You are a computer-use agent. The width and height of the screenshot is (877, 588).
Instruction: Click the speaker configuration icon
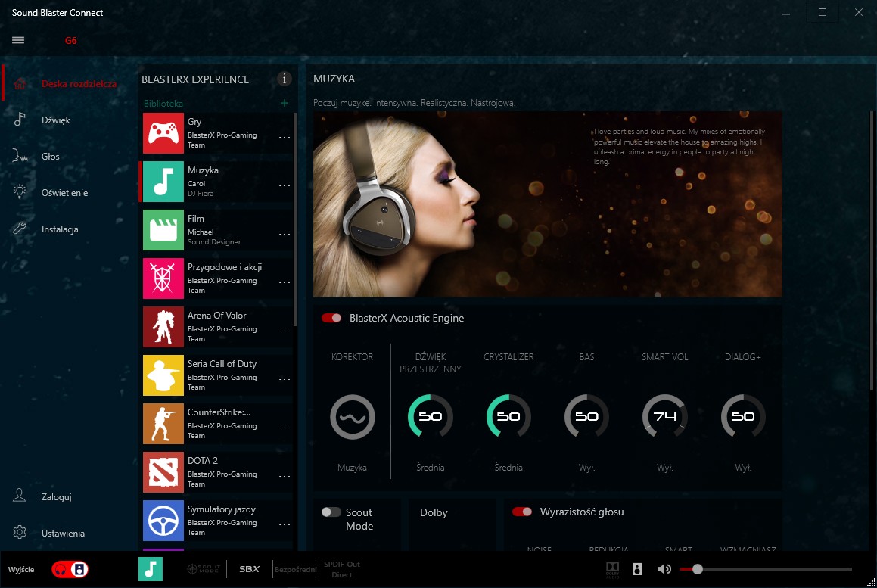[637, 569]
